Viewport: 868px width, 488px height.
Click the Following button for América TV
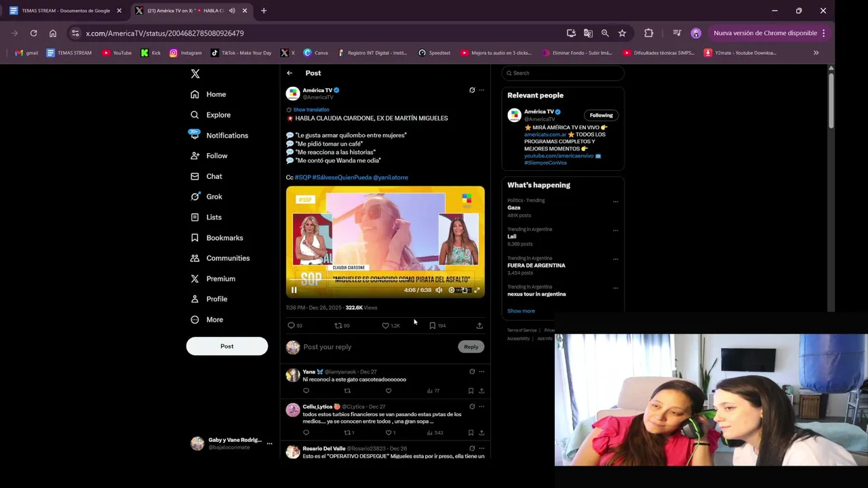(x=601, y=115)
